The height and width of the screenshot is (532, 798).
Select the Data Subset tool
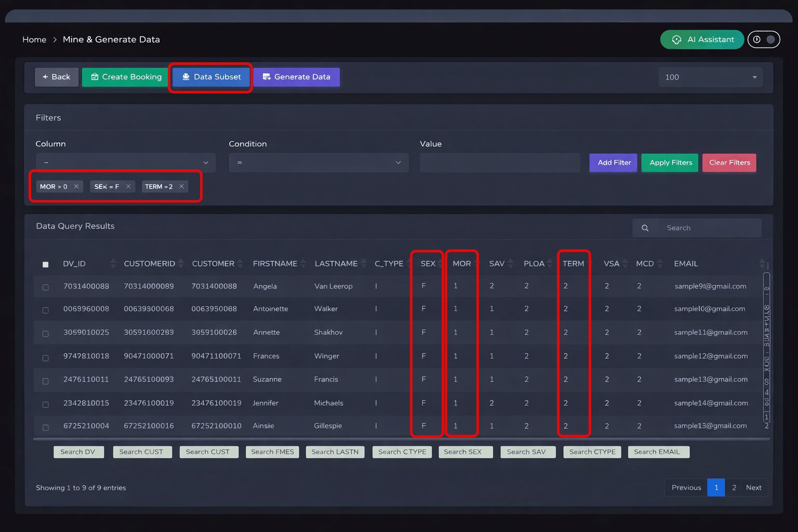[x=210, y=77]
